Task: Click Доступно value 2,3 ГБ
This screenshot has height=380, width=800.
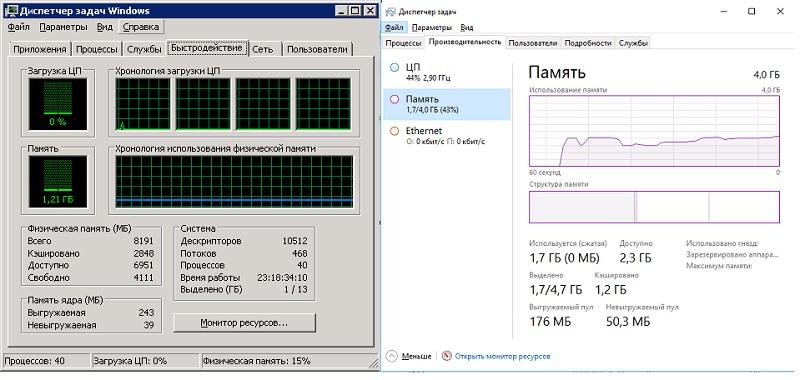Action: (x=635, y=258)
